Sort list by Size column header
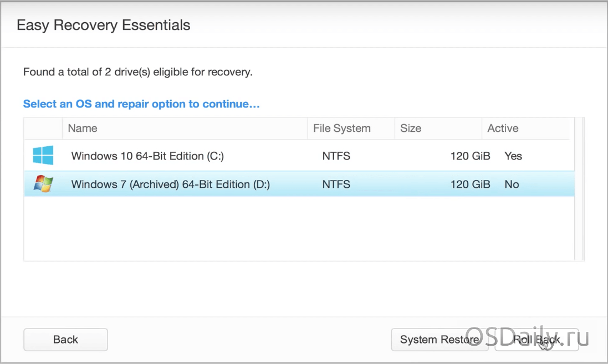608x364 pixels. (x=411, y=129)
